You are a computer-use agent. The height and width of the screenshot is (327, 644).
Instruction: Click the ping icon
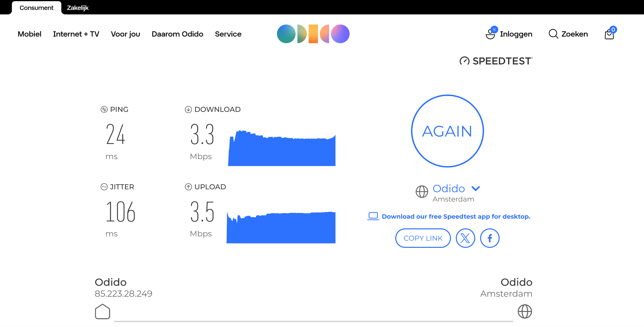point(104,109)
